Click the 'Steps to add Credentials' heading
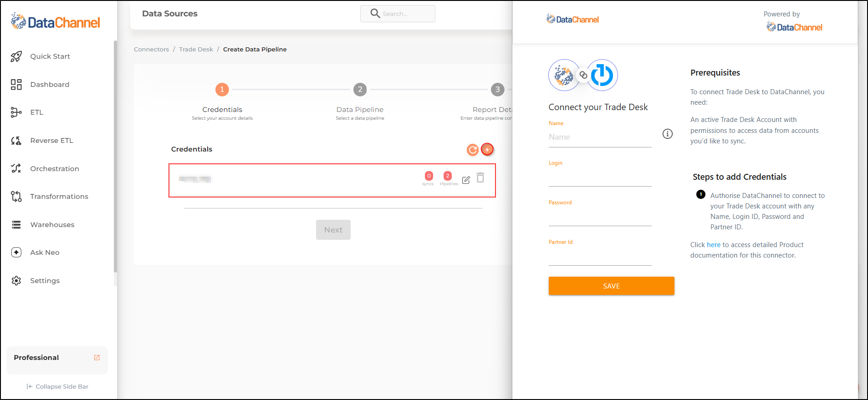This screenshot has width=868, height=400. tap(740, 177)
